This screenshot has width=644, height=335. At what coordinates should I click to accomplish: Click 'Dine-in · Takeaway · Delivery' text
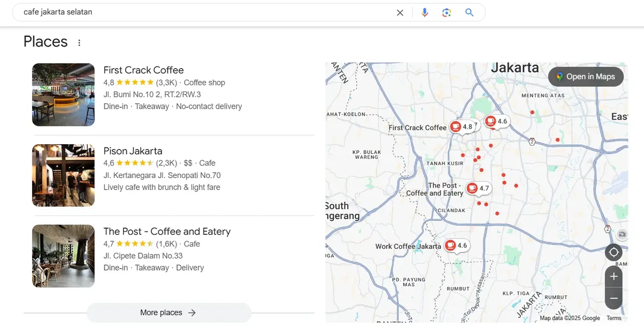tap(153, 267)
